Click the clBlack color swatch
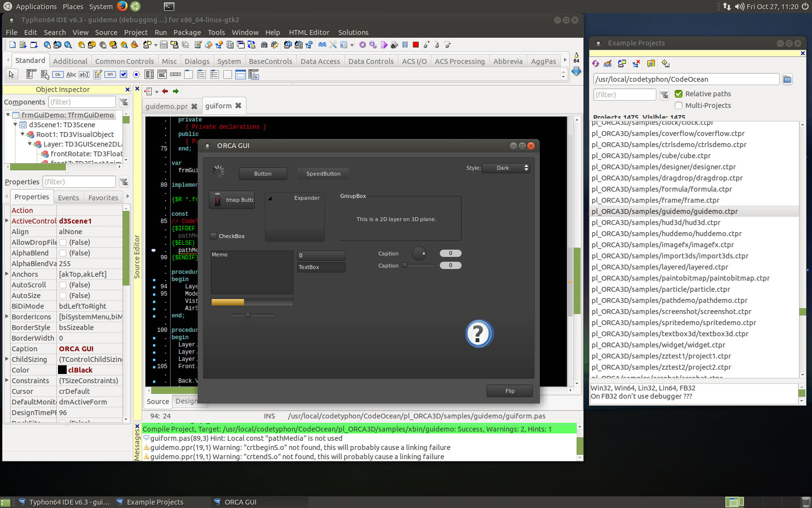Image resolution: width=812 pixels, height=508 pixels. 62,370
